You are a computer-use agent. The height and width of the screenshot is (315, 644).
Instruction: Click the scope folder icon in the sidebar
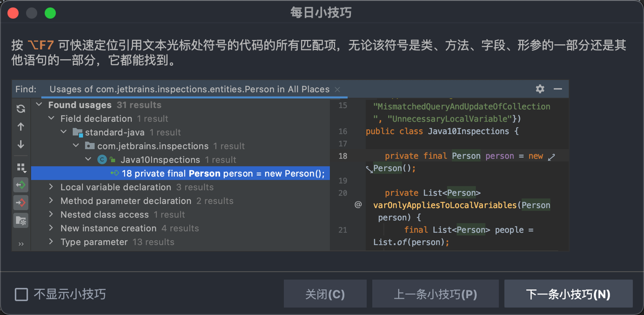tap(20, 220)
